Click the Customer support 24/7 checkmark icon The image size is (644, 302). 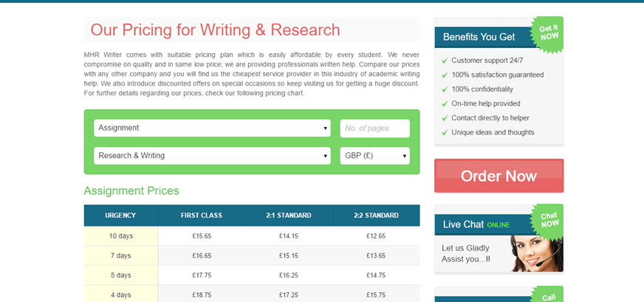[445, 61]
